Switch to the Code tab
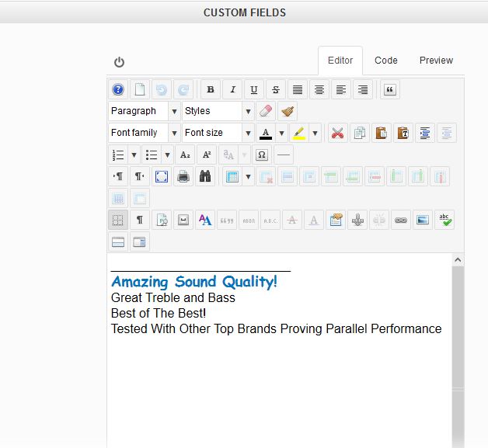The image size is (488, 448). point(386,61)
